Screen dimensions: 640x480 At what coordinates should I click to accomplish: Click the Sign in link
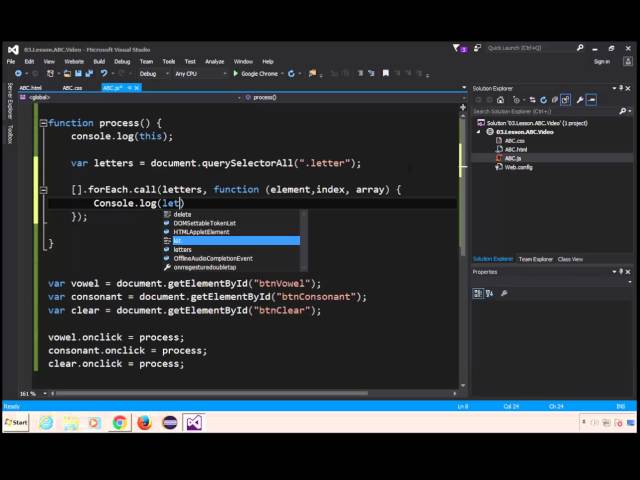[x=602, y=62]
